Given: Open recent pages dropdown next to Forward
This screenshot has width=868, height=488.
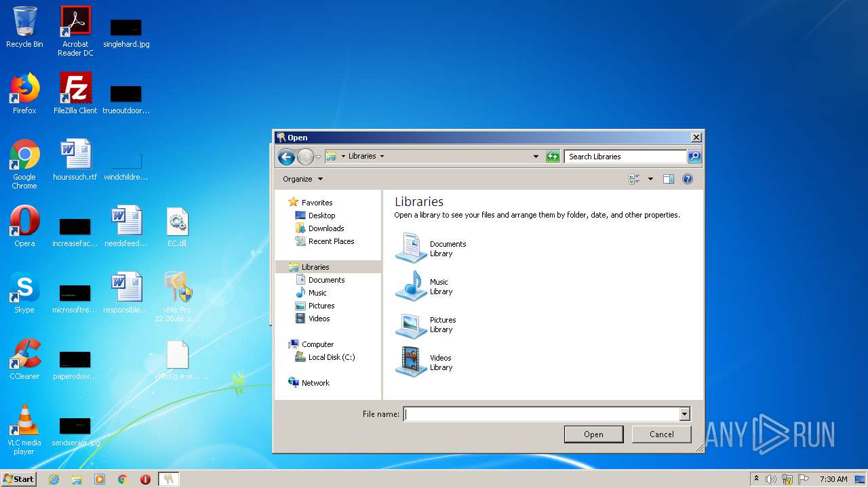Looking at the screenshot, I should [318, 157].
